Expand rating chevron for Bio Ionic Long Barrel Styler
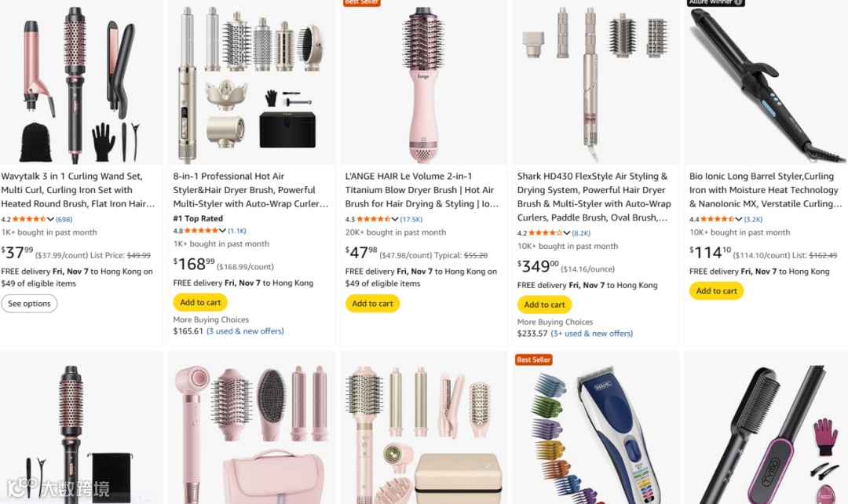848x504 pixels. pyautogui.click(x=739, y=219)
